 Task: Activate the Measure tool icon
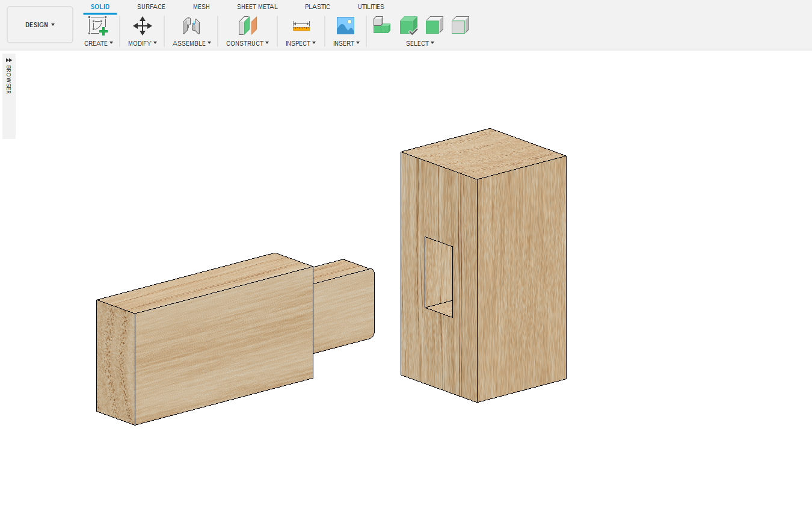click(x=301, y=26)
